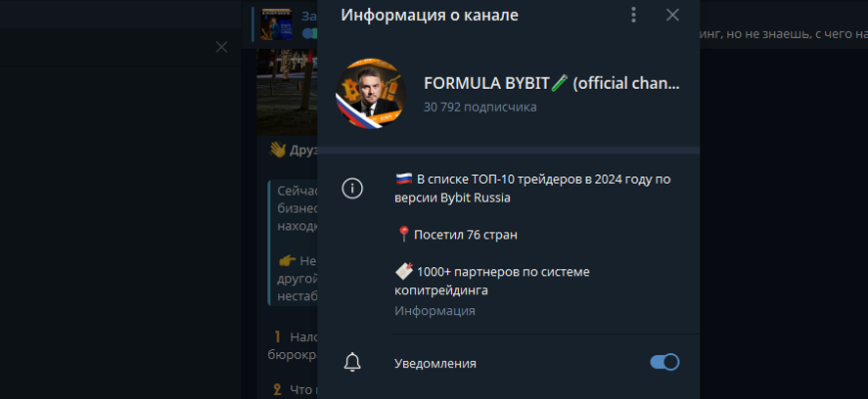Click the 1000+ партнеров копитрейдинга text
Screen dimensions: 868x399
[x=493, y=281]
